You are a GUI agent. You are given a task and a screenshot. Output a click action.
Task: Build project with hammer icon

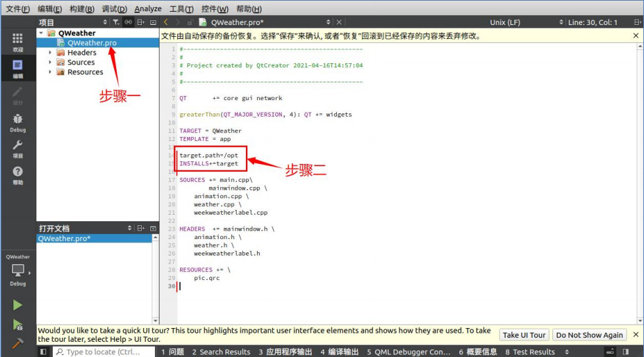tap(17, 343)
